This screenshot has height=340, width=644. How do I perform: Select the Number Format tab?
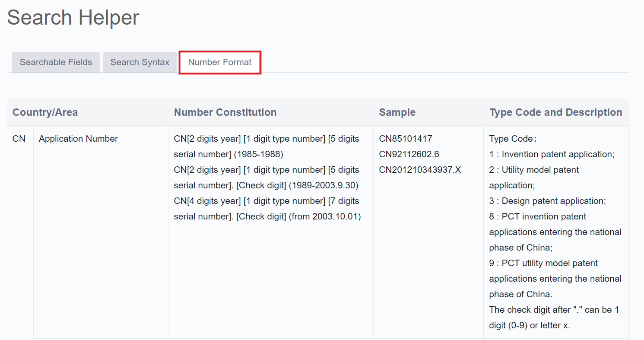click(220, 62)
